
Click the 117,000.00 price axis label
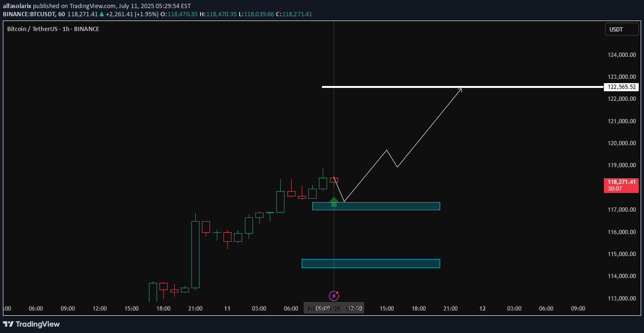click(622, 210)
